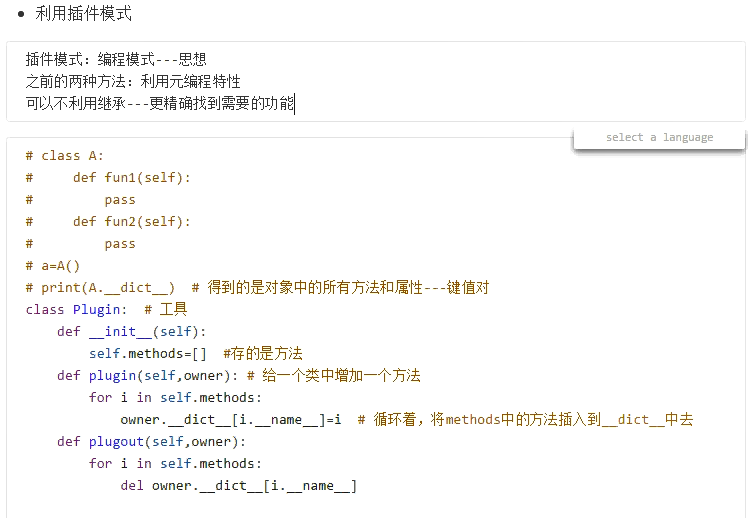
Task: Click the comment '# 工具'
Action: (166, 309)
